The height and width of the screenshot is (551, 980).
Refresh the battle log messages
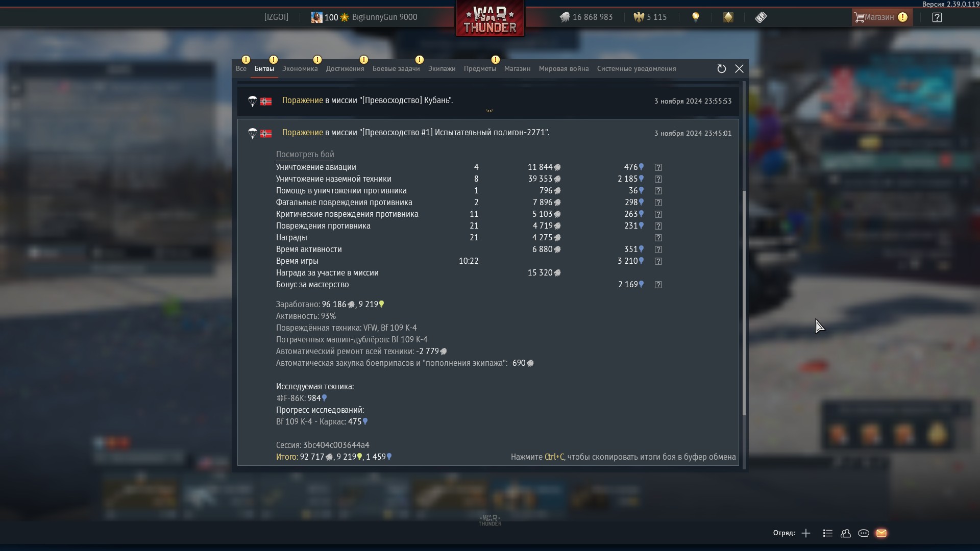point(721,69)
